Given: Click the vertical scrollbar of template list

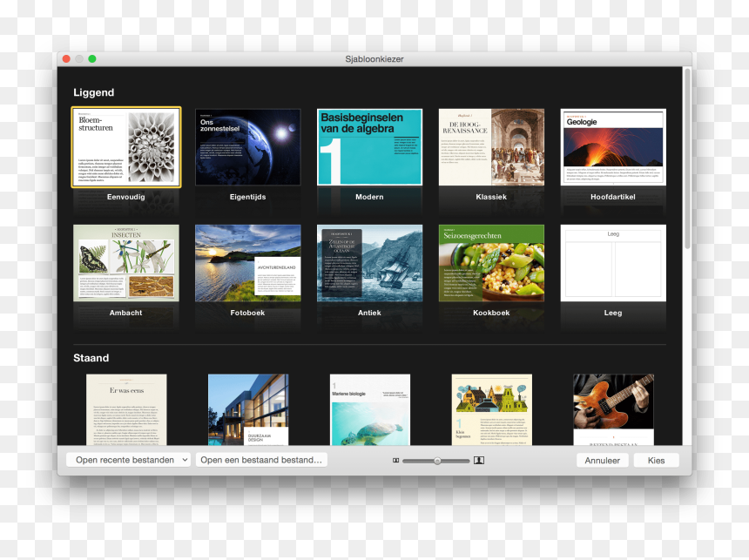Looking at the screenshot, I should point(687,159).
